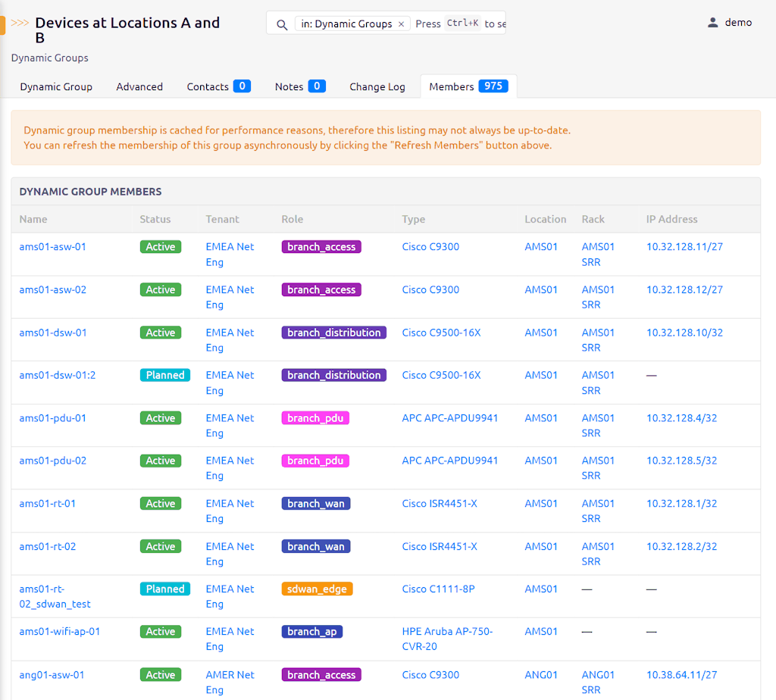Switch to the Dynamic Group tab

coord(56,87)
